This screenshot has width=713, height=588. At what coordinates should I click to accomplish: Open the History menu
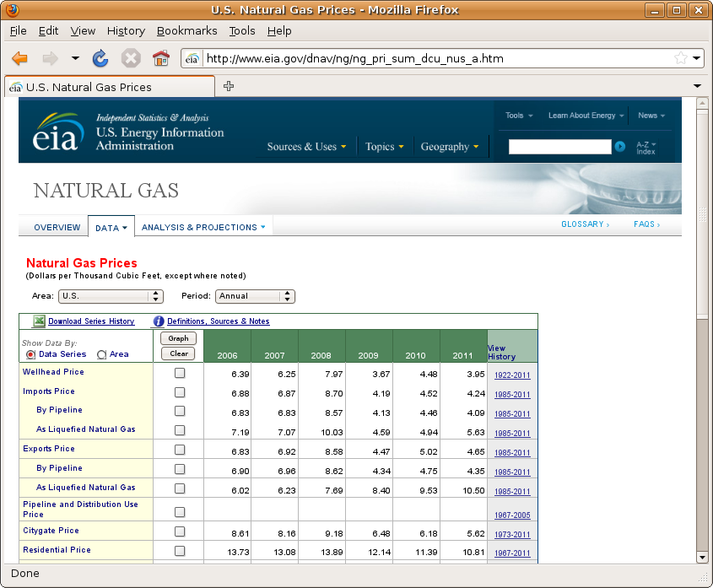pyautogui.click(x=126, y=31)
